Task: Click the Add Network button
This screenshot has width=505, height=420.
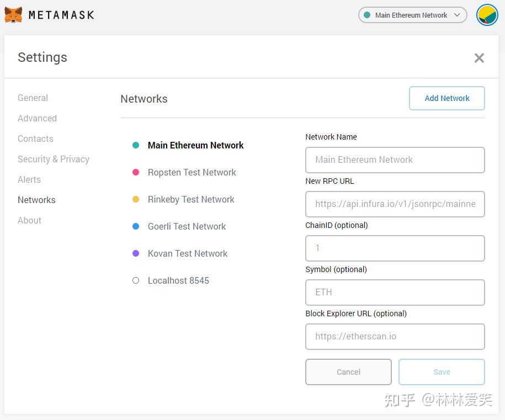Action: click(x=446, y=98)
